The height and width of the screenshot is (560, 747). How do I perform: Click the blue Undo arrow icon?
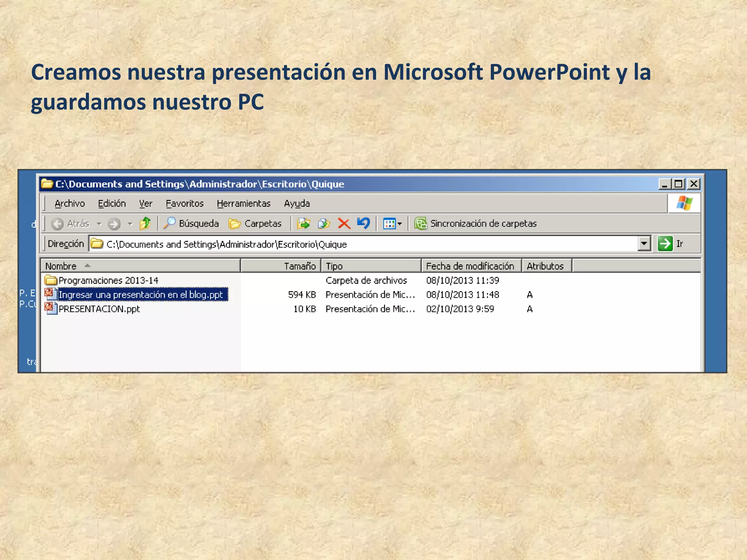363,223
